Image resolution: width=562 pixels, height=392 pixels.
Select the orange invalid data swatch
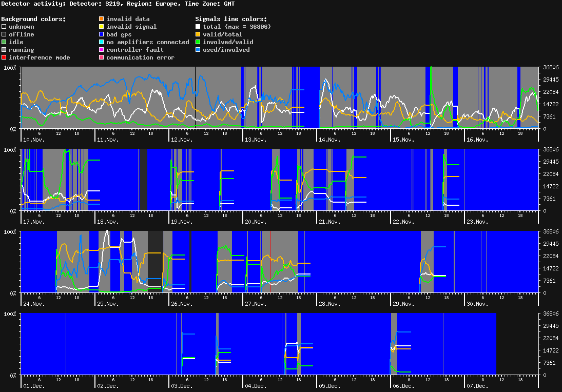[x=102, y=19]
